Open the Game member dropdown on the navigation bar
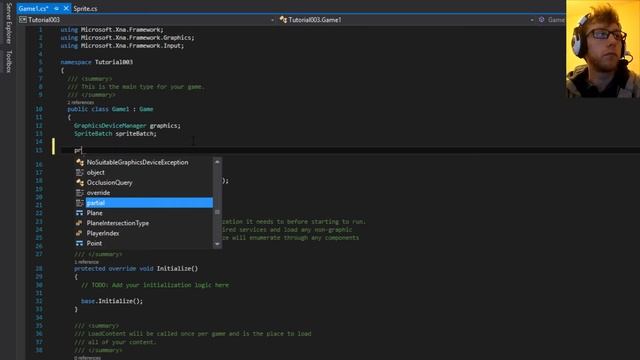 552,20
